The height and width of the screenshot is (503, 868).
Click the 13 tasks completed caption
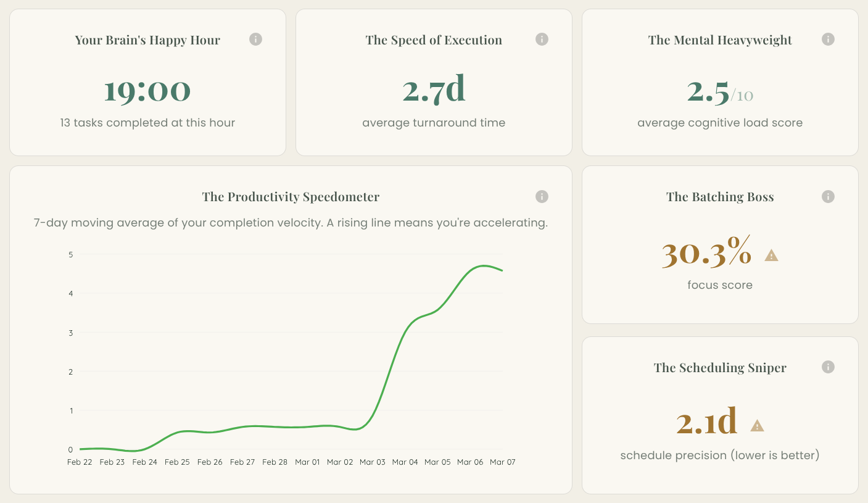147,123
